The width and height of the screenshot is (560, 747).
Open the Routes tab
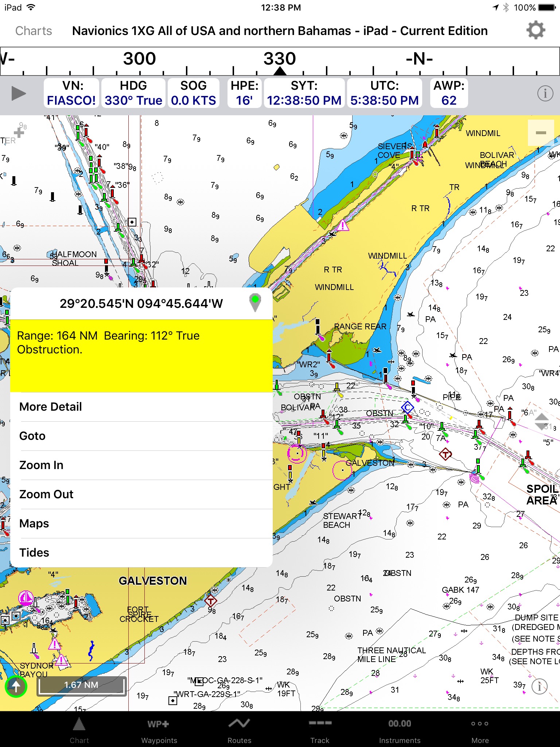pos(239,730)
